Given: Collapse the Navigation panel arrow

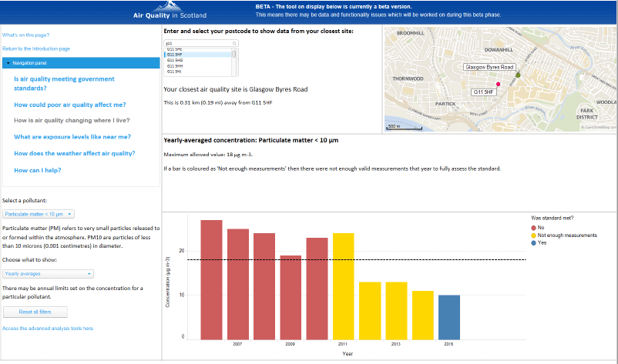Looking at the screenshot, I should [8, 63].
